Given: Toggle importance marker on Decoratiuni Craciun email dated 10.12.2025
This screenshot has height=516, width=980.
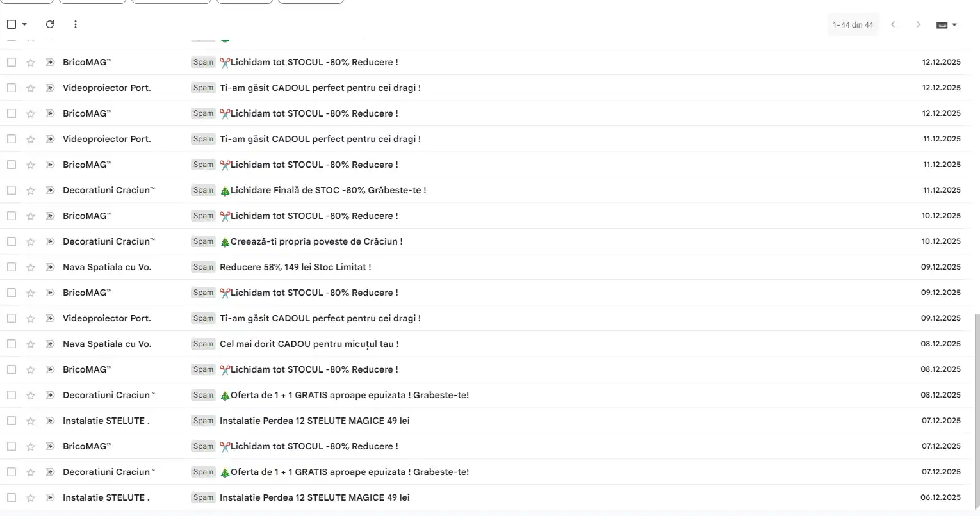Looking at the screenshot, I should click(x=50, y=241).
